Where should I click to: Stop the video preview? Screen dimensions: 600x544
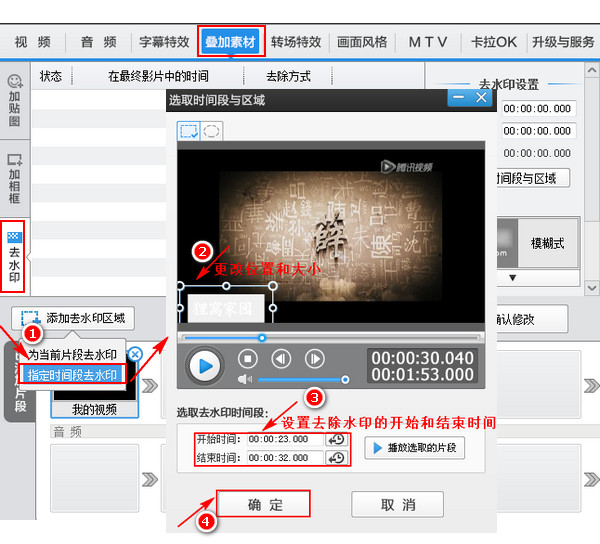(248, 359)
